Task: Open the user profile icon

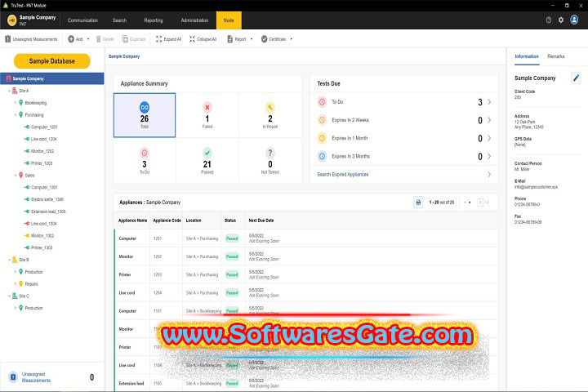Action: 574,20
